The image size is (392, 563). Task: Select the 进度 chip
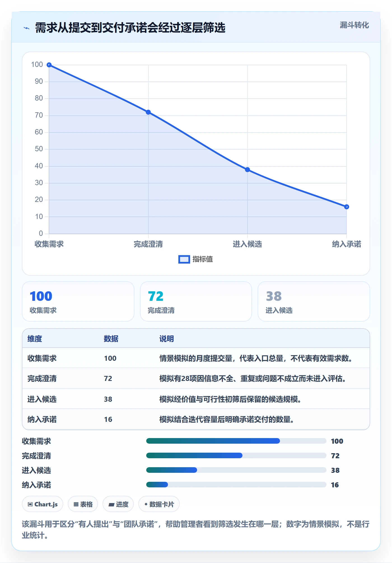(x=118, y=504)
